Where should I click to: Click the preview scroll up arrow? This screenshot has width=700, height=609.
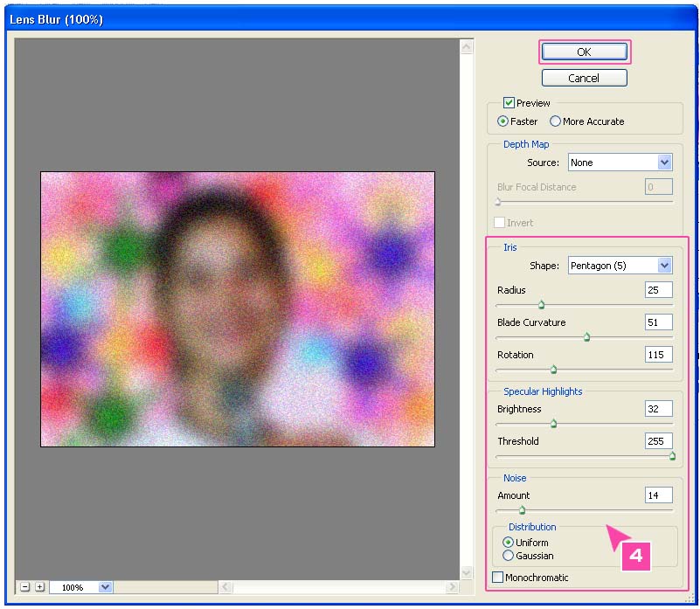pyautogui.click(x=467, y=46)
